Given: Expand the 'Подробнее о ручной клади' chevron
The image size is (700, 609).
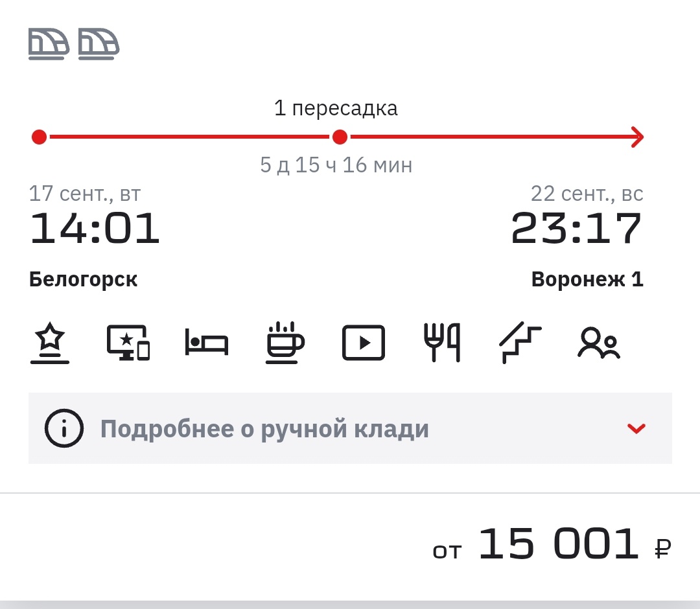Looking at the screenshot, I should click(636, 428).
